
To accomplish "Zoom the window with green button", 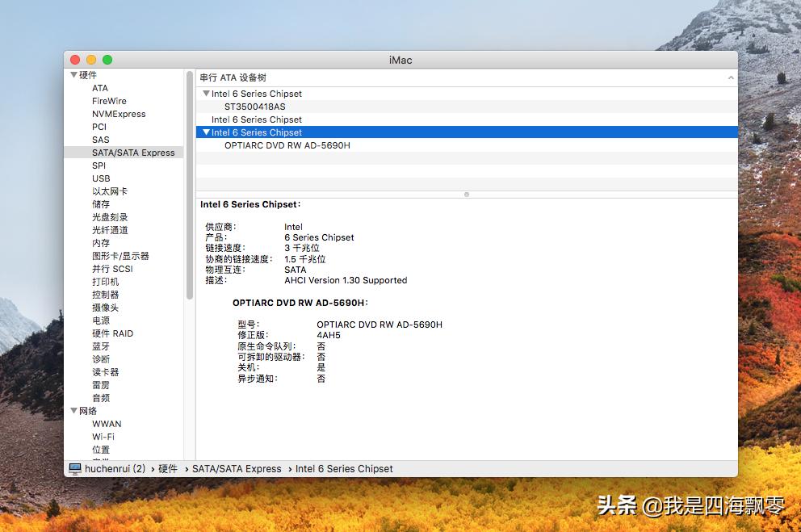I will coord(107,60).
